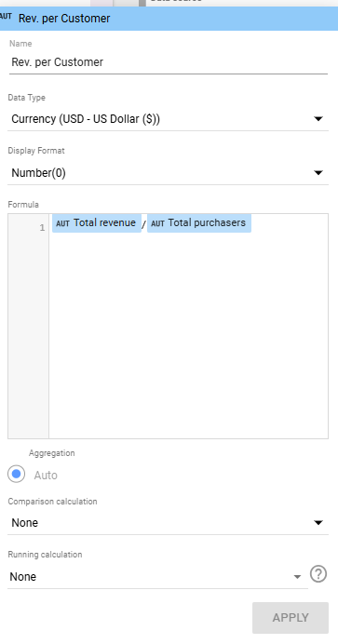The image size is (338, 644).
Task: Click the help icon beside Running calculation
Action: tap(318, 574)
